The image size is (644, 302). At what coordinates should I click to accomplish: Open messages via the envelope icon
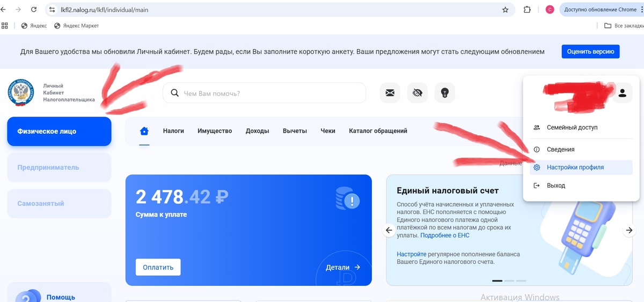390,93
